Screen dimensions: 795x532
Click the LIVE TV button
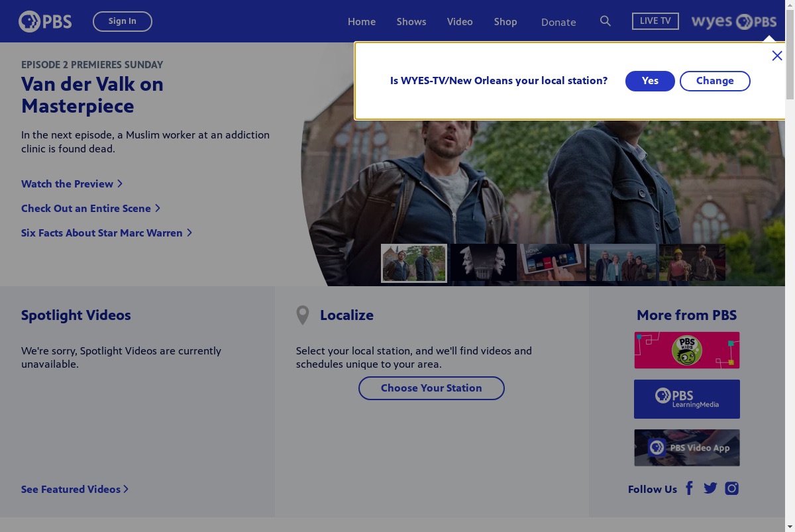coord(655,21)
